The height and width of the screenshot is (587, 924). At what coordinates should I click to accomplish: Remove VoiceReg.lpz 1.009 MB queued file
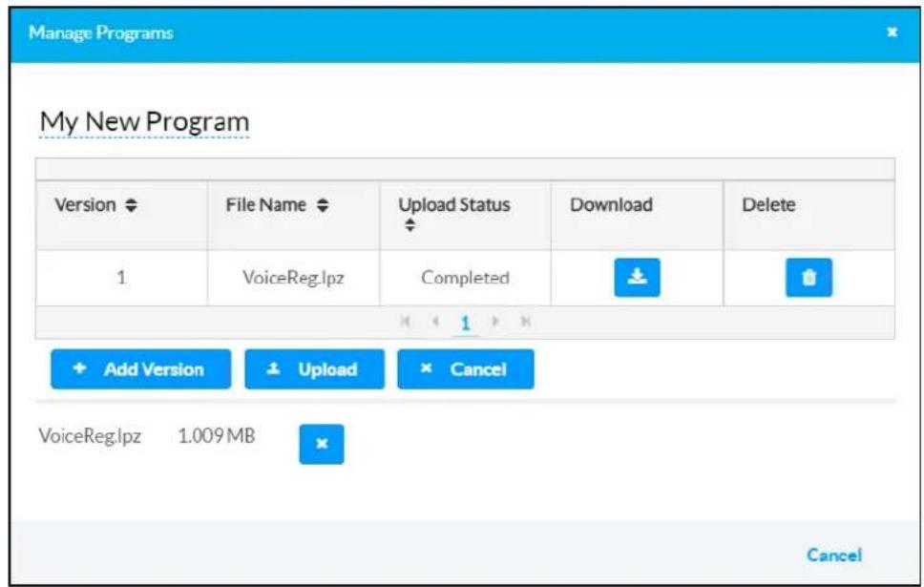click(x=321, y=444)
